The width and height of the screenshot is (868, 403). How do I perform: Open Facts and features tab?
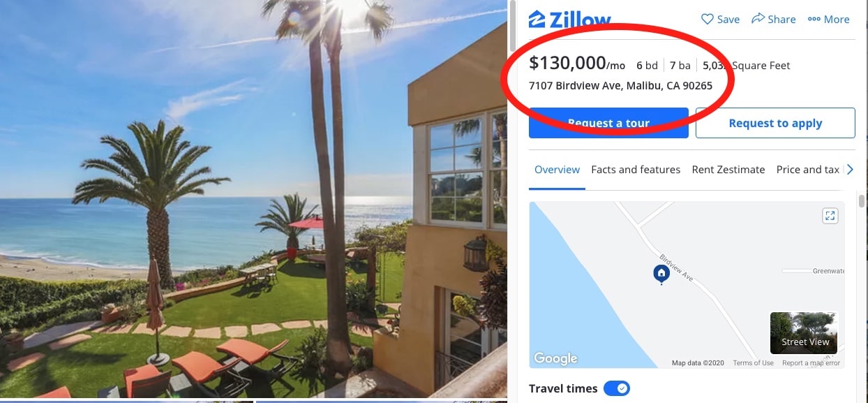click(x=636, y=170)
